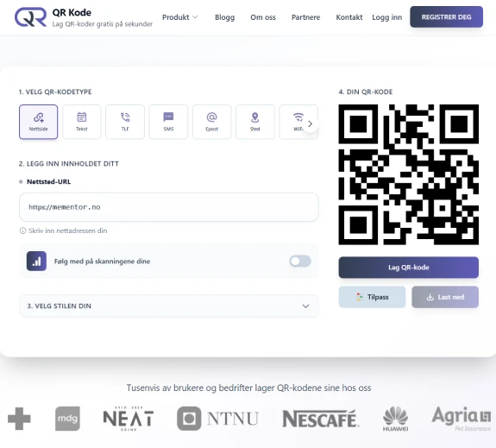Click the Nescafé logo
496x448 pixels.
click(320, 419)
